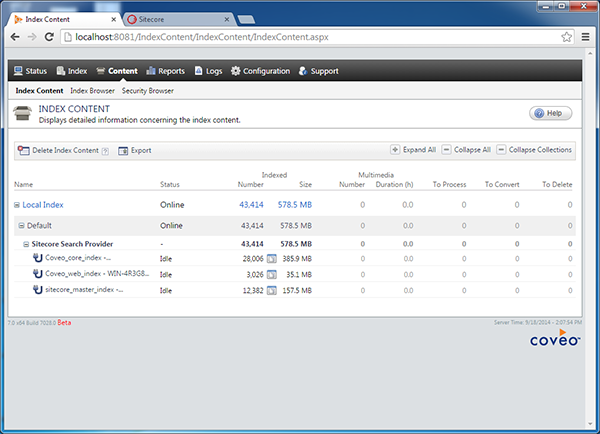
Task: Click Expand All
Action: point(413,150)
